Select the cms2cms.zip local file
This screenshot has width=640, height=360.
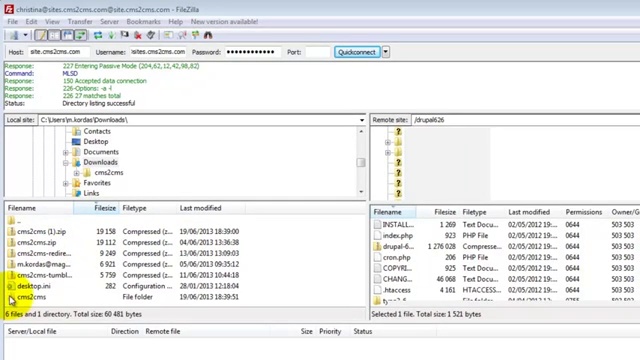pyautogui.click(x=37, y=242)
